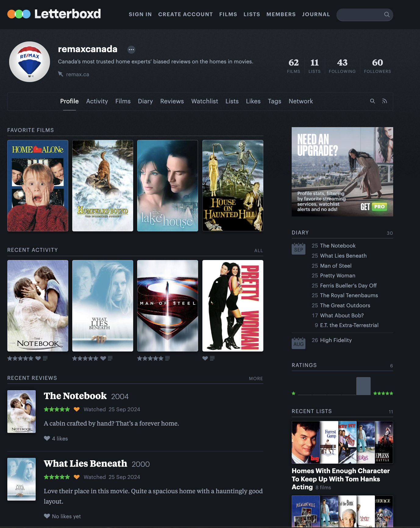Click the review icon under What Lies Beneath poster
Screen dimensions: 420x528
pyautogui.click(x=110, y=358)
